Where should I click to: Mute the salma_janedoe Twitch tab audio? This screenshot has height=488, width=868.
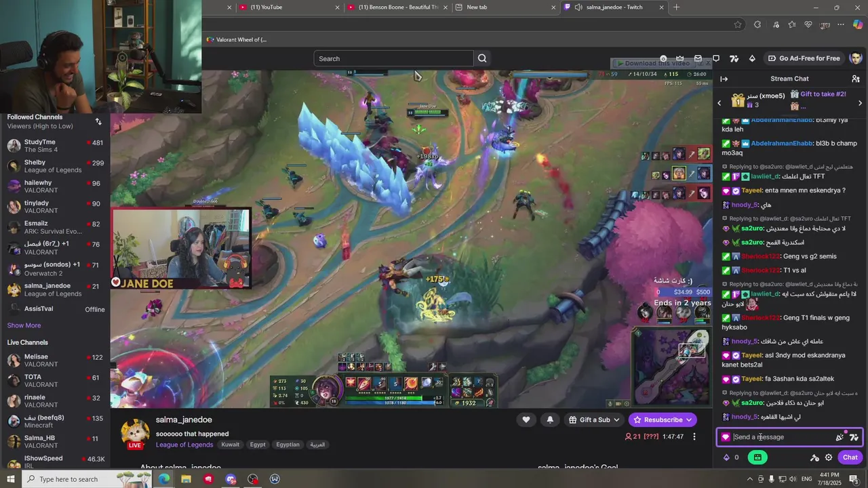[x=578, y=7]
